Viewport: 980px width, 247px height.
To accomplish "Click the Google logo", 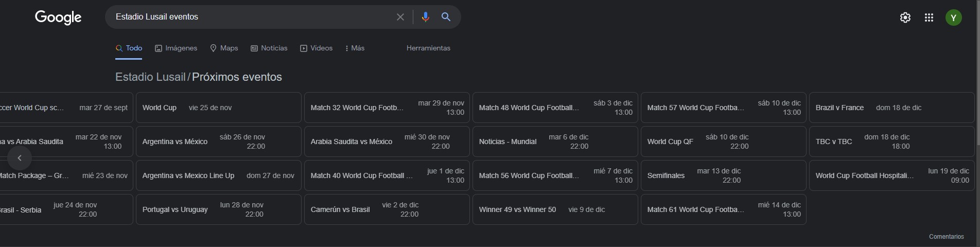I will tap(58, 17).
